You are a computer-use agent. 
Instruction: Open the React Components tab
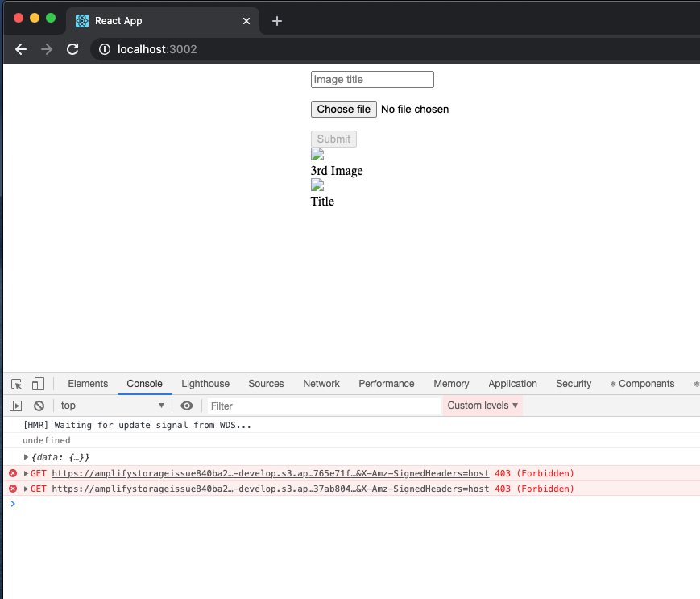coord(643,384)
